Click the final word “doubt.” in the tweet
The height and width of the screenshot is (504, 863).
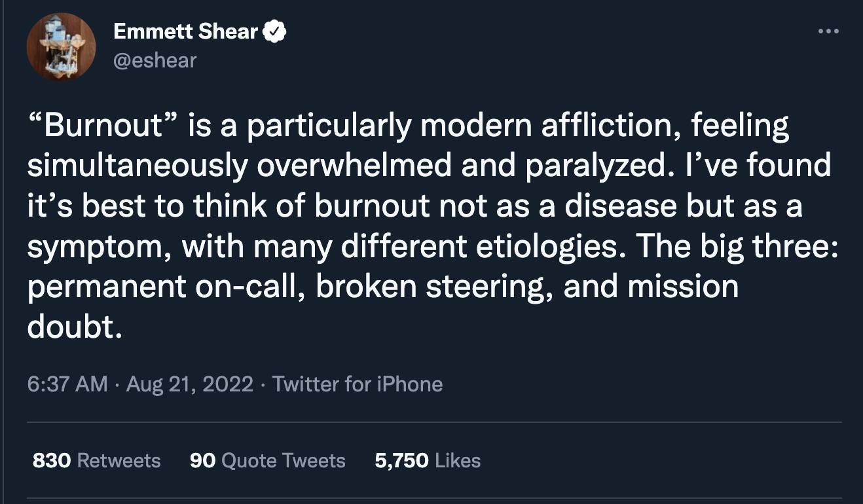(x=75, y=327)
